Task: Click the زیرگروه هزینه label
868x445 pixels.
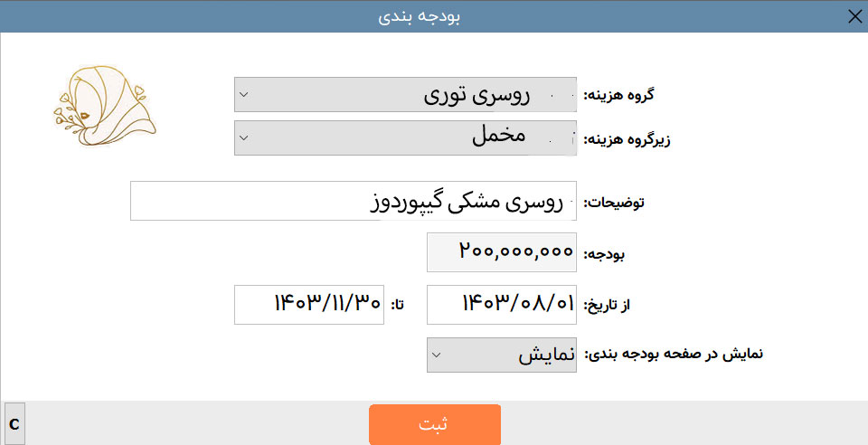Action: (627, 139)
